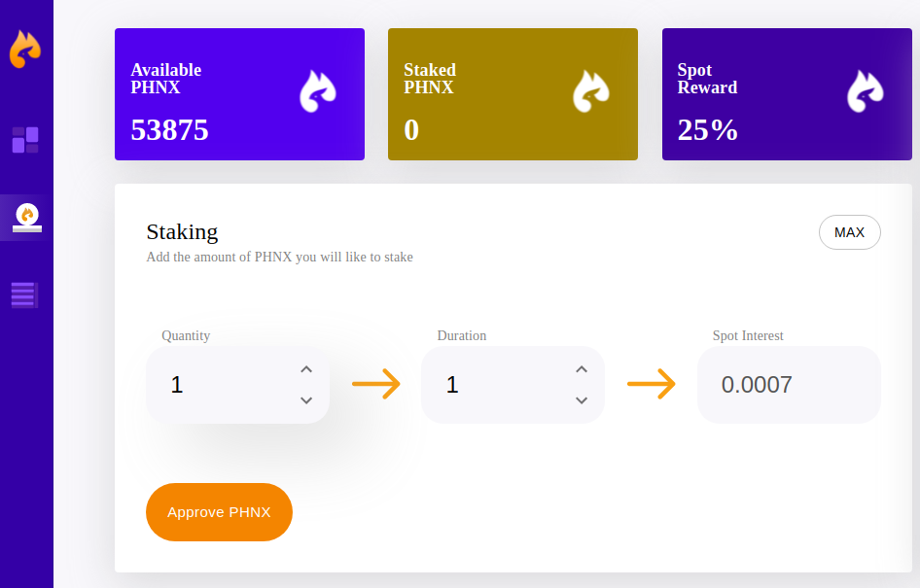This screenshot has height=588, width=920.
Task: Click flame icon on Staked PHNX card
Action: click(590, 92)
